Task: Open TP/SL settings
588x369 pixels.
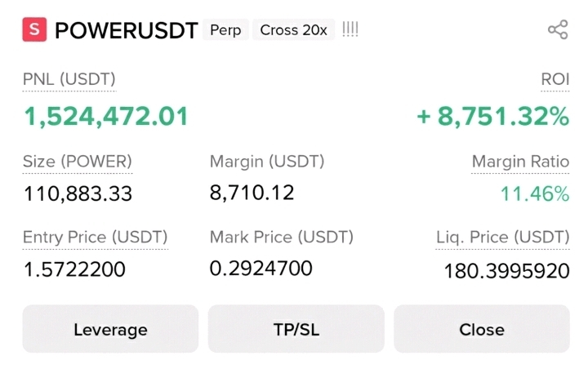Action: [x=296, y=329]
